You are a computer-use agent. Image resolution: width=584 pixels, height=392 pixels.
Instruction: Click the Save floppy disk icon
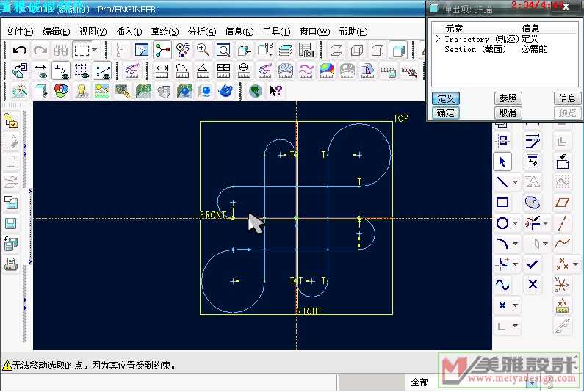pos(11,224)
